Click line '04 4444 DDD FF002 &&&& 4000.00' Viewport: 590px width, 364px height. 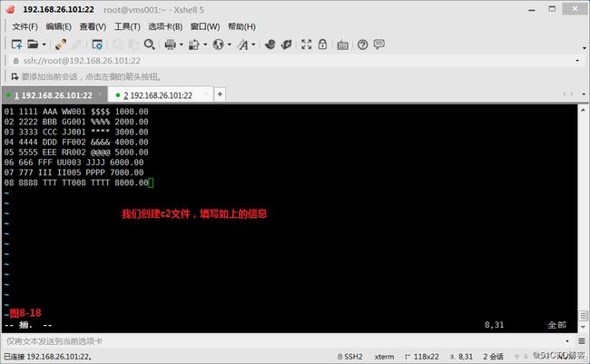click(x=76, y=142)
